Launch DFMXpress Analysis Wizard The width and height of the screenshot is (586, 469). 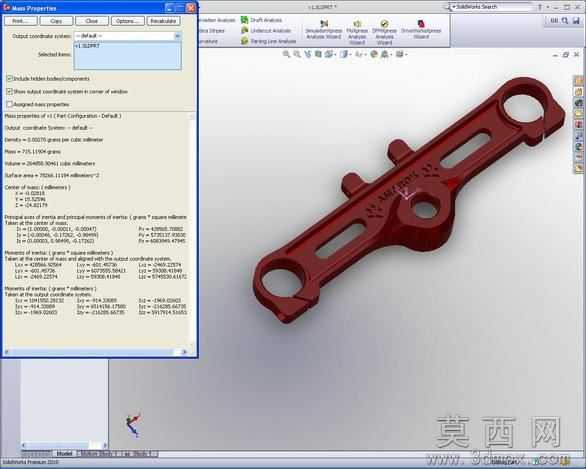coord(384,32)
